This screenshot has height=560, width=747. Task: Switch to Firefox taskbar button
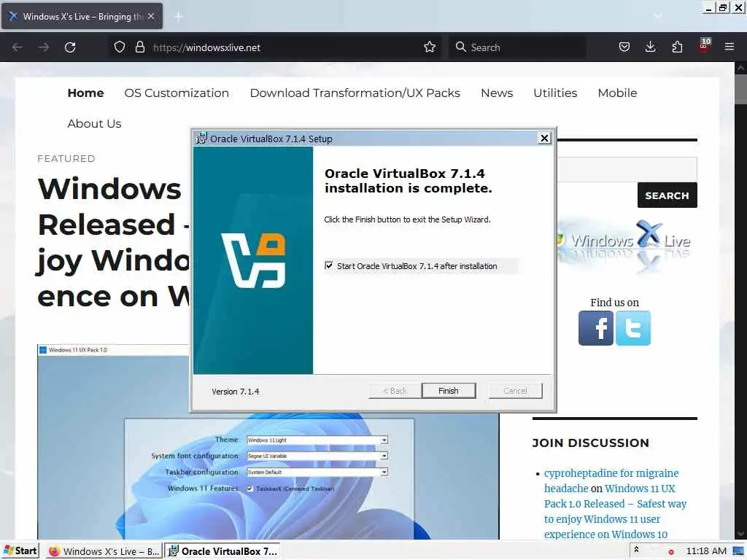pyautogui.click(x=104, y=551)
